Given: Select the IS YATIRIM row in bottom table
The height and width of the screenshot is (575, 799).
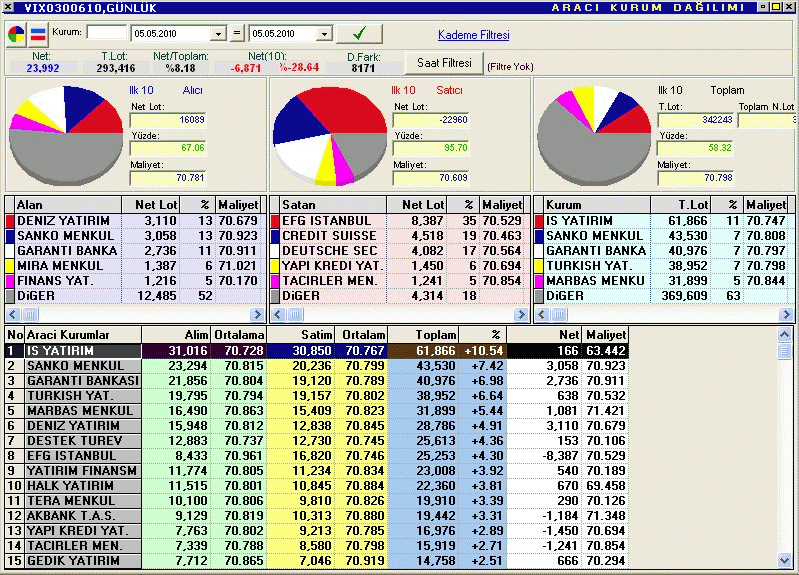Looking at the screenshot, I should tap(316, 351).
